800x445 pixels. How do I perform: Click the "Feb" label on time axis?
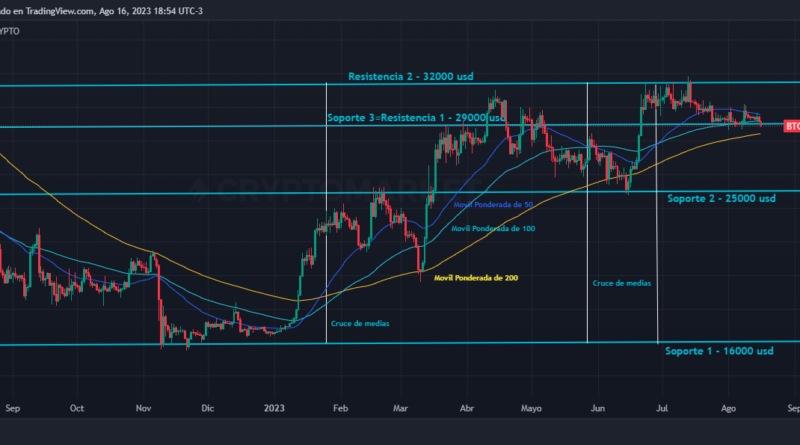click(x=340, y=408)
